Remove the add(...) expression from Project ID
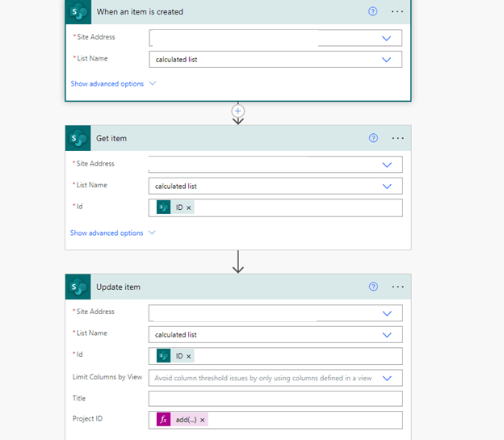504x440 pixels. [203, 420]
